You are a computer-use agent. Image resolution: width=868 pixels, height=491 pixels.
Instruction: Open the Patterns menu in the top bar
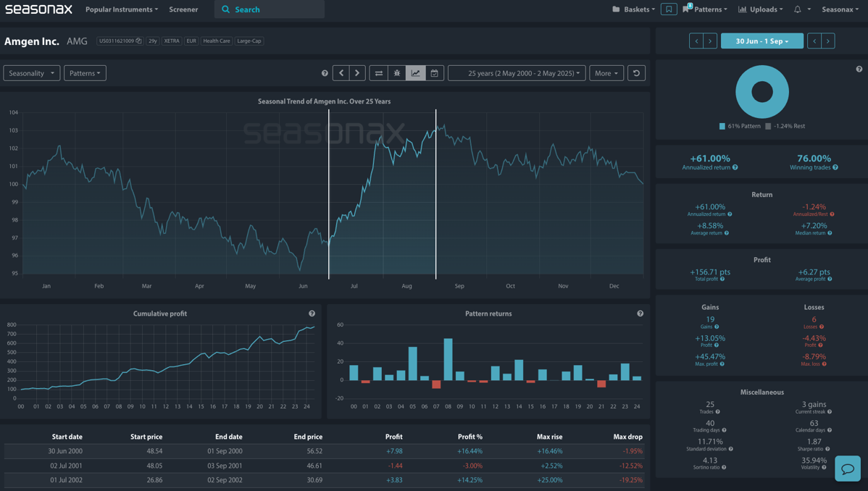pos(705,9)
